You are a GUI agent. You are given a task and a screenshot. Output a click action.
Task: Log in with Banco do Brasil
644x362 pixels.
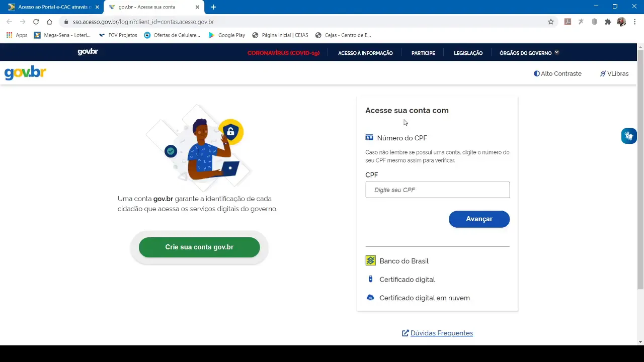397,261
